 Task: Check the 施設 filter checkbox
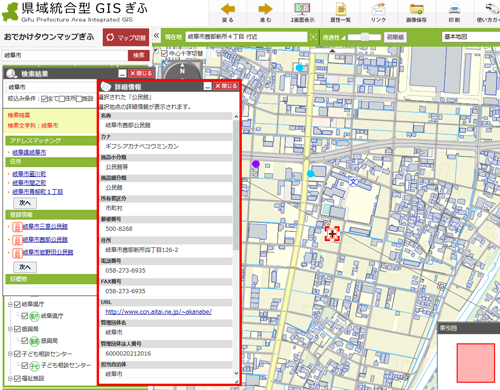(x=79, y=99)
